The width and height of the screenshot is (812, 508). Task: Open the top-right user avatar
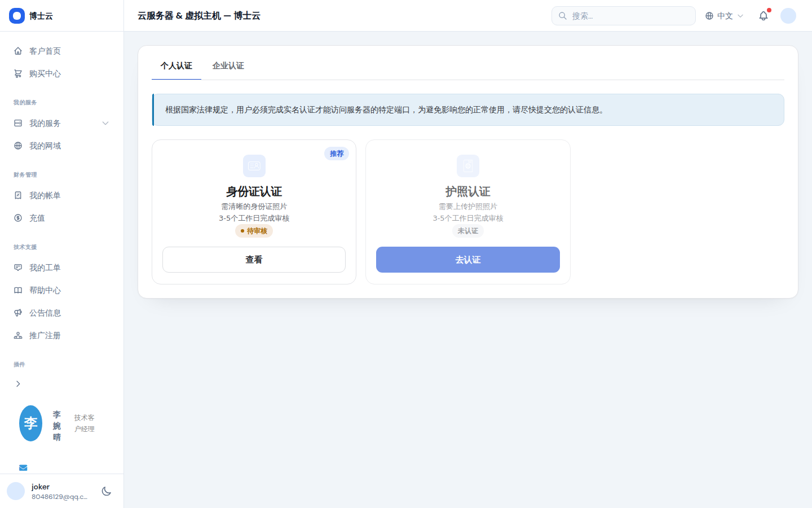pos(788,16)
